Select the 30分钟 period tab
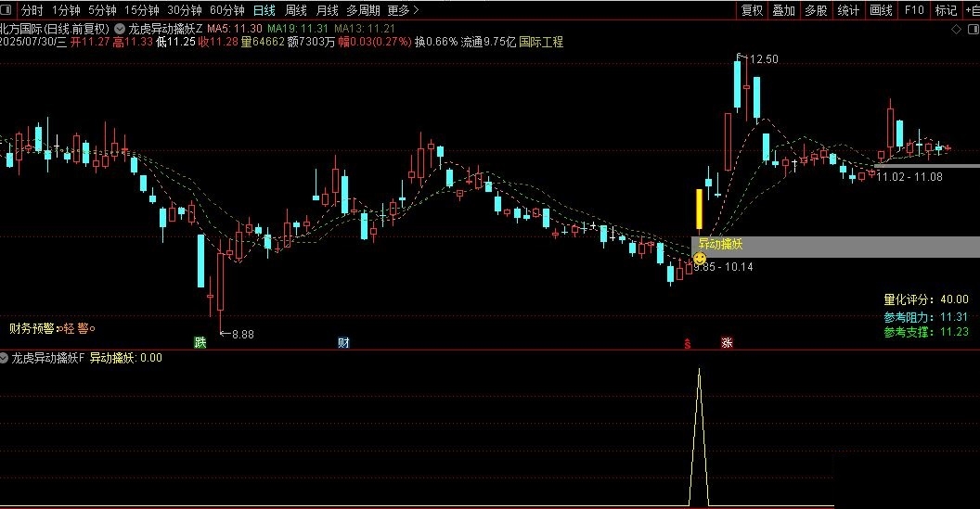This screenshot has height=509, width=980. [185, 10]
